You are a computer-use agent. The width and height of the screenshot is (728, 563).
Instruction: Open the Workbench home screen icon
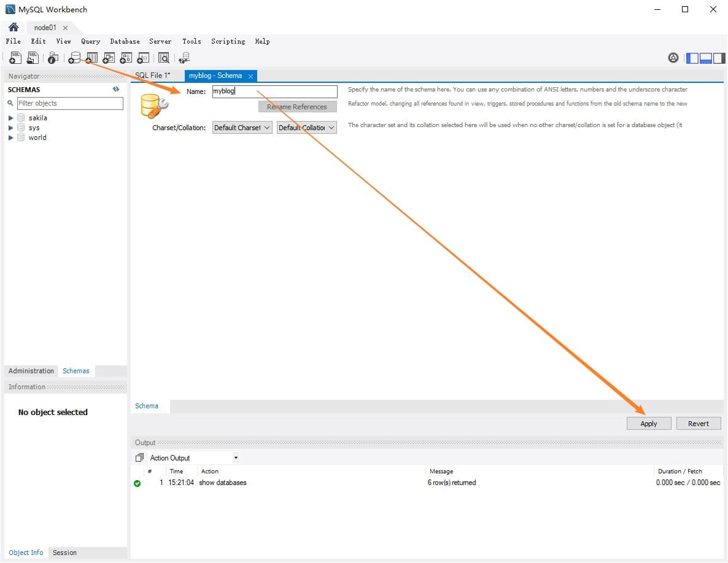14,28
